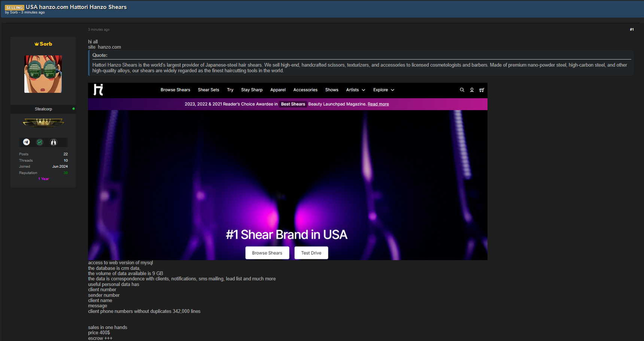644x341 pixels.
Task: Click the Quote: heading
Action: [x=100, y=55]
